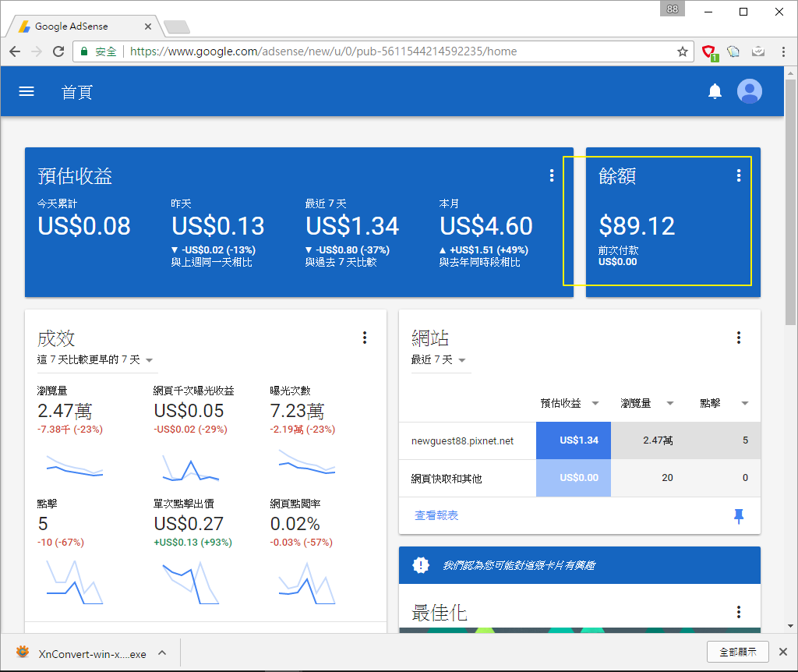The width and height of the screenshot is (798, 672).
Task: Go back to previous page
Action: pos(15,51)
